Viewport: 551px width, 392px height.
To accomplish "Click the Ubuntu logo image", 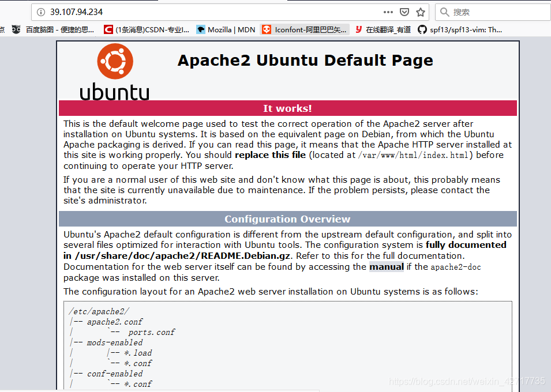I will pyautogui.click(x=115, y=71).
